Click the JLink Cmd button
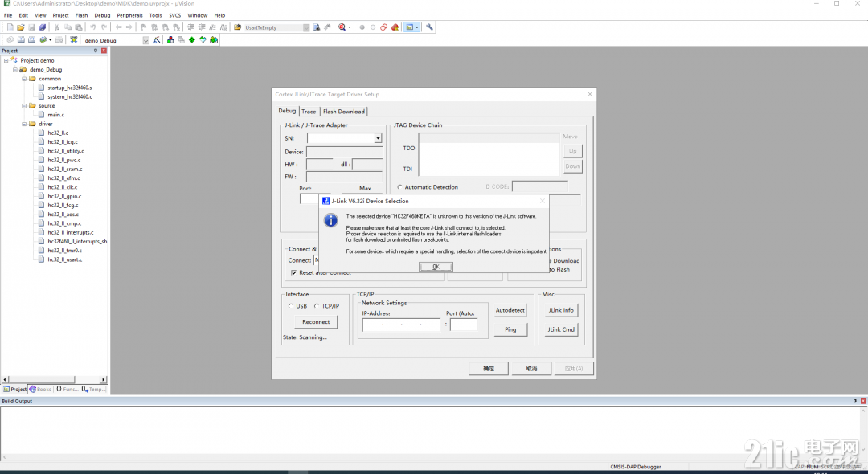This screenshot has width=868, height=474. coord(561,329)
